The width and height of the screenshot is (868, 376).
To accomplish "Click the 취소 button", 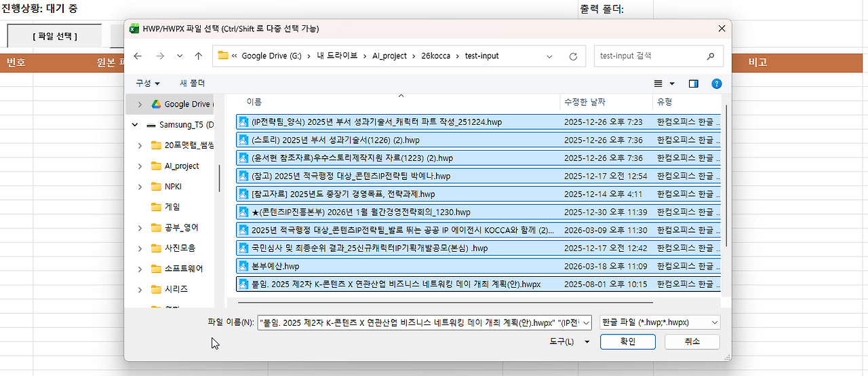I will pyautogui.click(x=692, y=341).
